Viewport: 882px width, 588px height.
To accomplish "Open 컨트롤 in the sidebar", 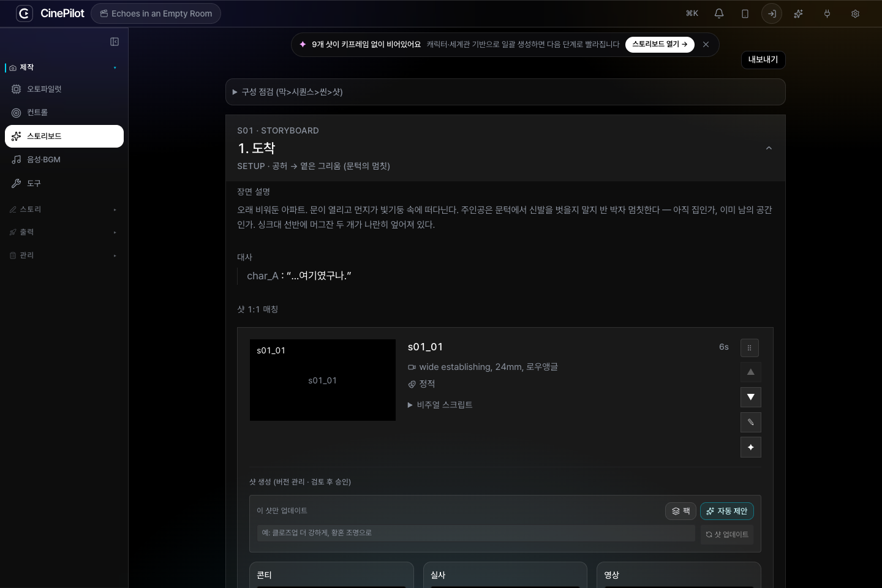I will (64, 113).
